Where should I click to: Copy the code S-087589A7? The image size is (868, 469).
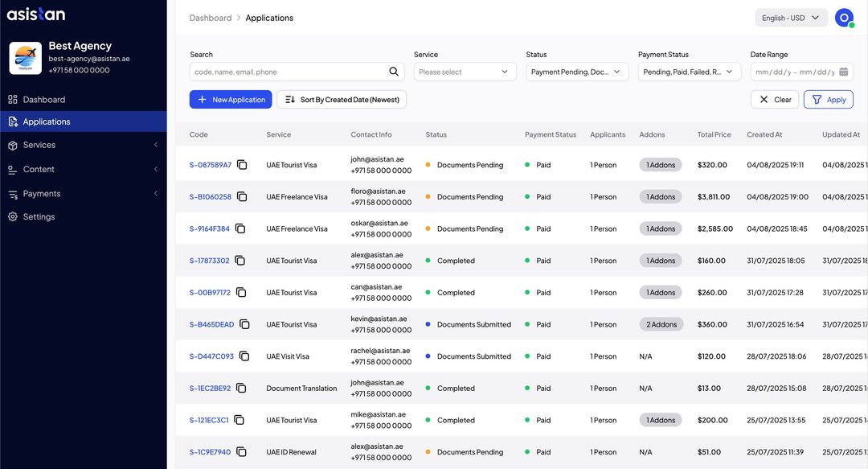[x=242, y=165]
